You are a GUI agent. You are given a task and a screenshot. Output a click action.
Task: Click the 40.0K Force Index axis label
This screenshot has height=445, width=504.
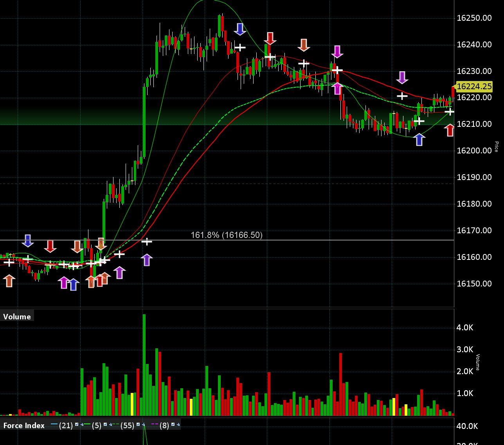click(x=467, y=426)
